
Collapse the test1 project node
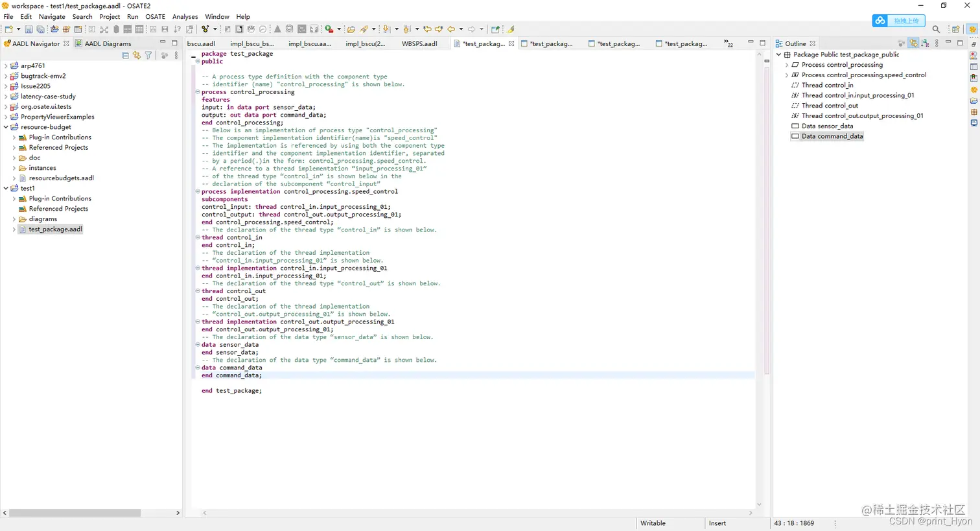(6, 188)
